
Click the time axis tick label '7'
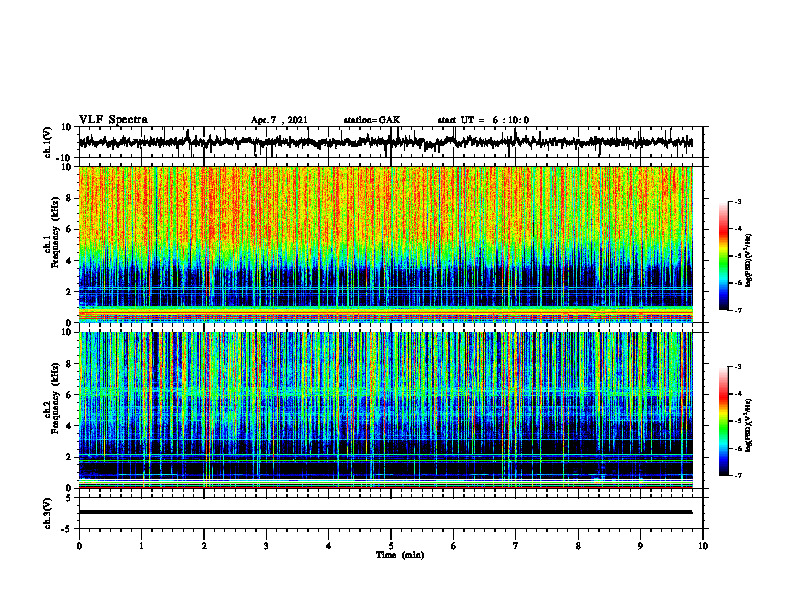(x=516, y=546)
